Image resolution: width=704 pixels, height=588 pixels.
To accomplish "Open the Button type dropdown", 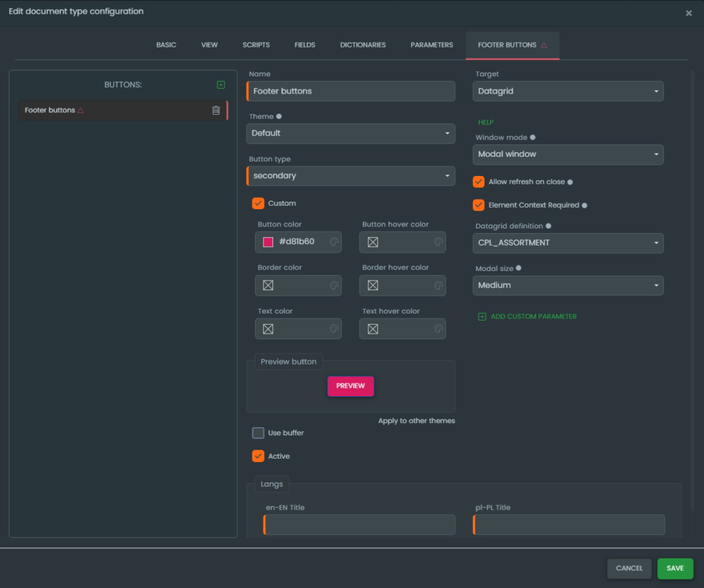I will tap(351, 176).
